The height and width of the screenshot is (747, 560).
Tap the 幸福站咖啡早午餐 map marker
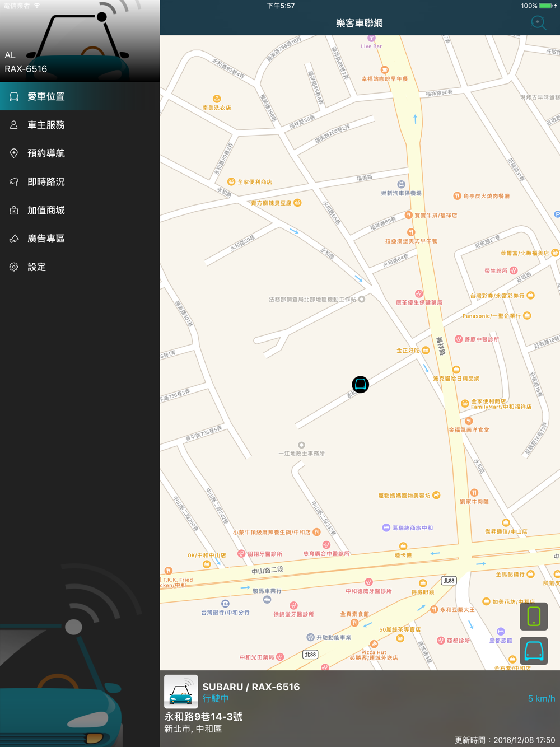point(384,70)
